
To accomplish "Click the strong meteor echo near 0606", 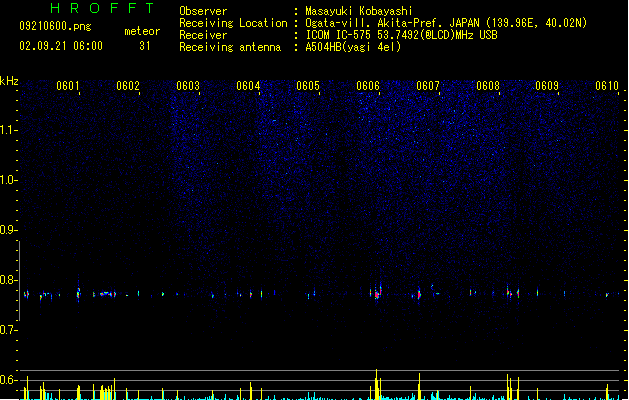I will coord(377,294).
